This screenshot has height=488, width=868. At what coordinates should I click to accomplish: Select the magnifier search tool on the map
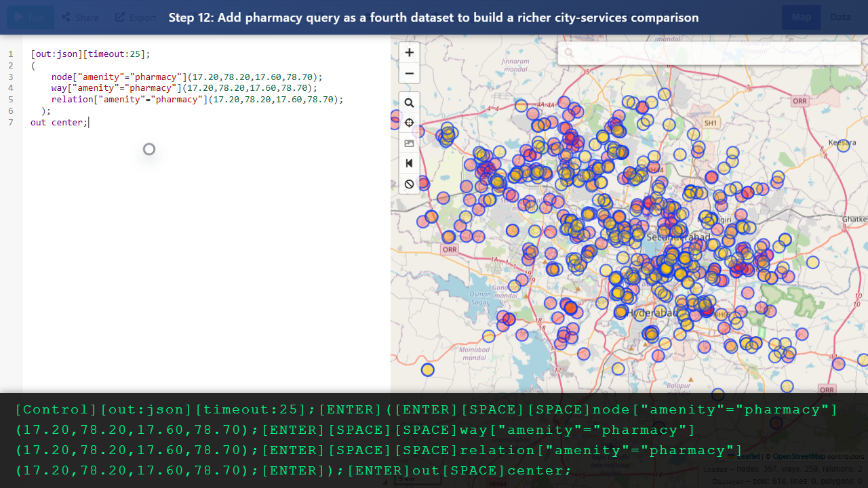tap(409, 102)
